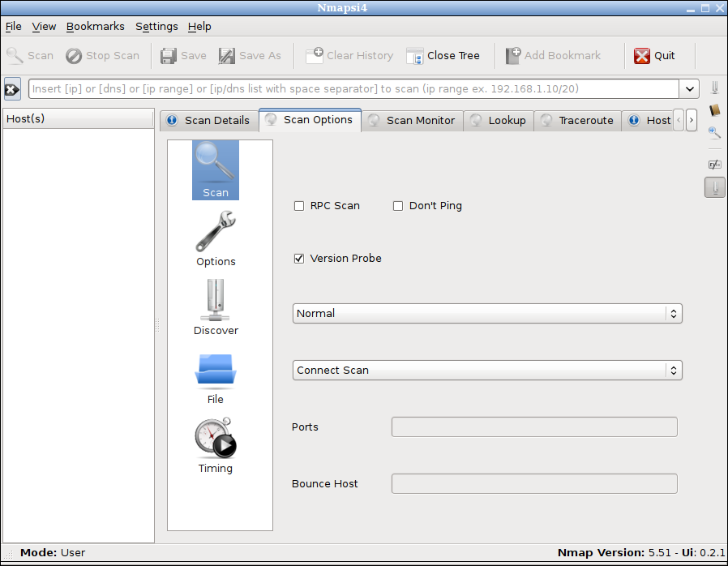Switch to the Scan Monitor tab
The height and width of the screenshot is (566, 728).
(413, 121)
